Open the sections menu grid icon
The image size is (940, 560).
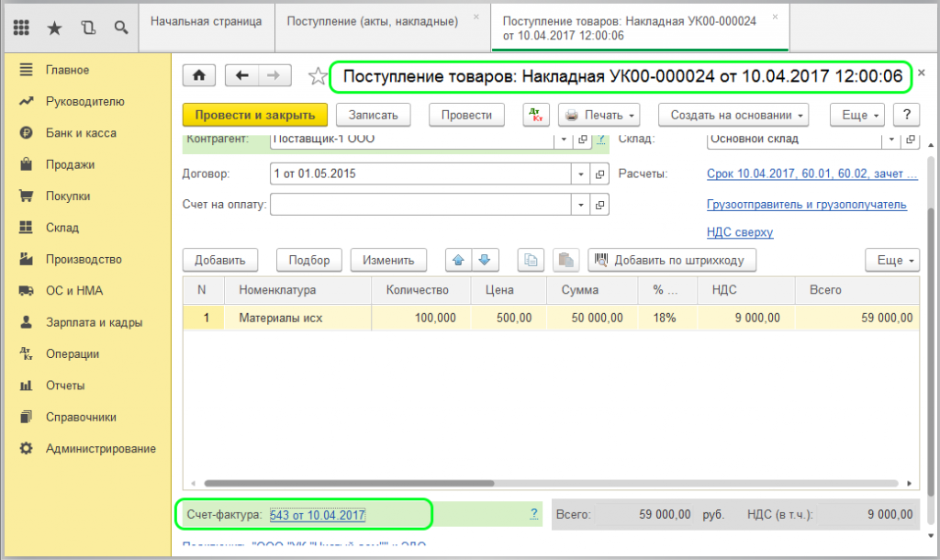pos(22,28)
